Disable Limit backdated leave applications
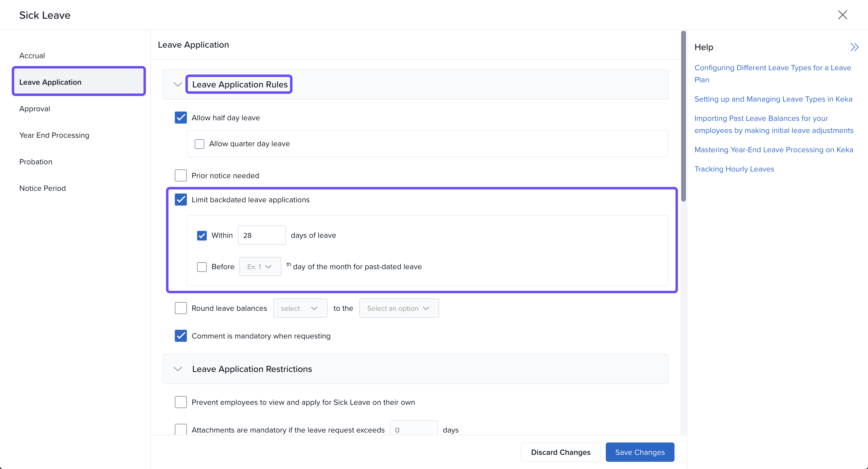 click(x=181, y=200)
